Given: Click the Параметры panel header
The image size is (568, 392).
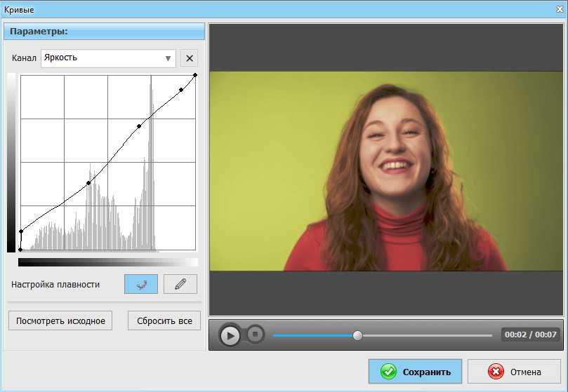Looking at the screenshot, I should pyautogui.click(x=104, y=32).
